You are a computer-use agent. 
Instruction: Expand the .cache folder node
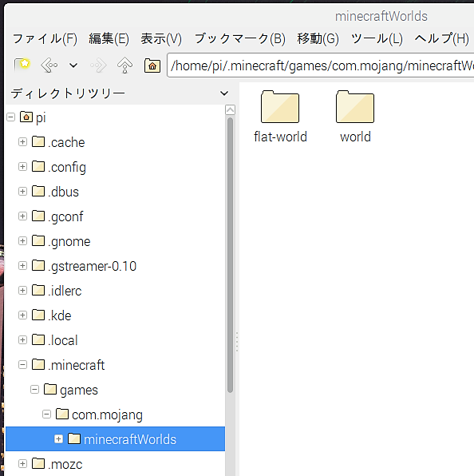coord(22,142)
